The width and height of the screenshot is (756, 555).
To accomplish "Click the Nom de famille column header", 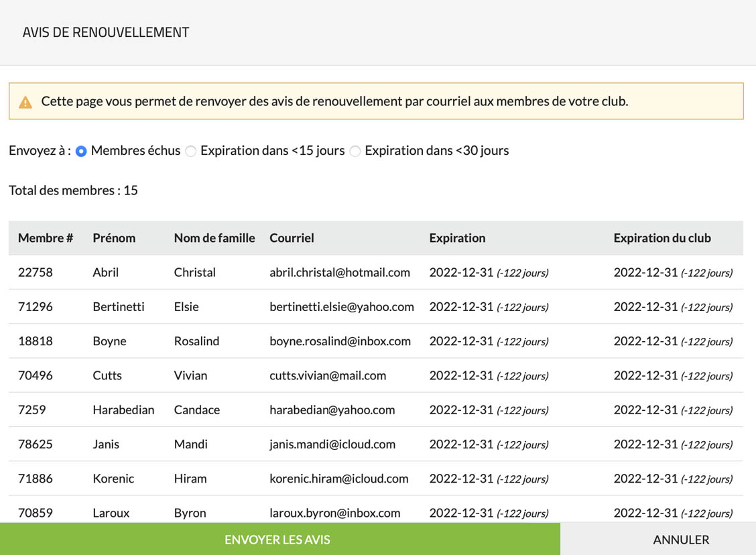I will pyautogui.click(x=214, y=238).
